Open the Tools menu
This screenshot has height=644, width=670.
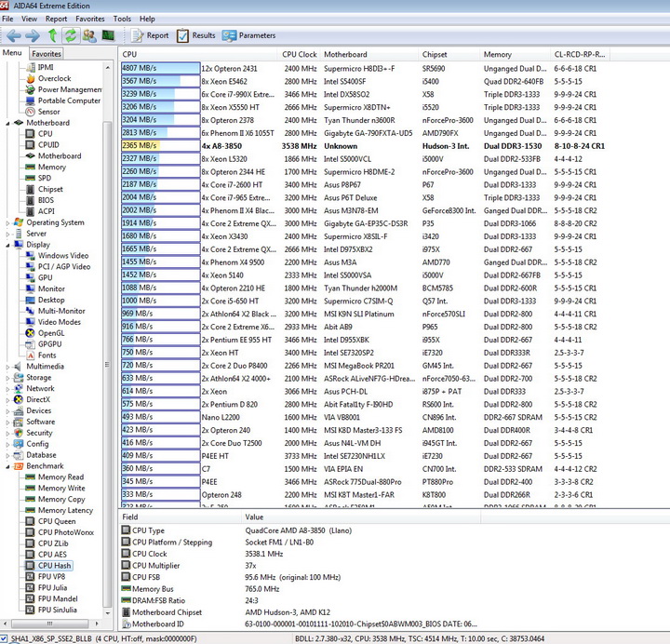tap(122, 19)
